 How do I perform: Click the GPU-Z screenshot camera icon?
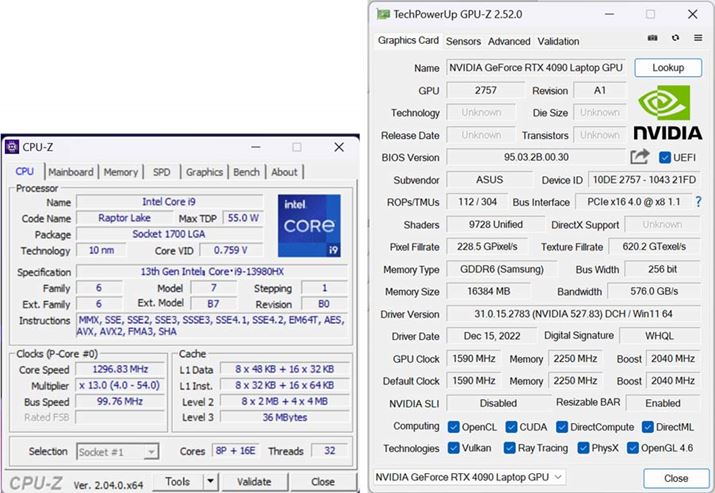point(652,38)
